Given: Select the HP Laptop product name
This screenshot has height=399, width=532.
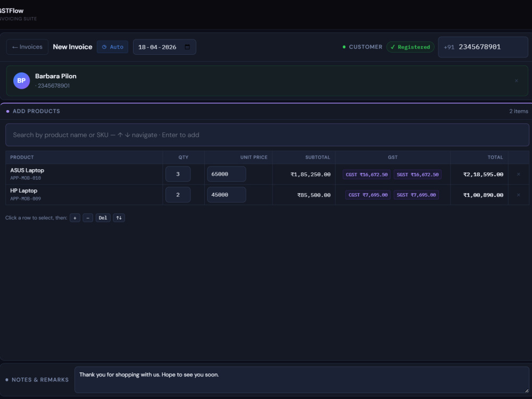Looking at the screenshot, I should [24, 190].
